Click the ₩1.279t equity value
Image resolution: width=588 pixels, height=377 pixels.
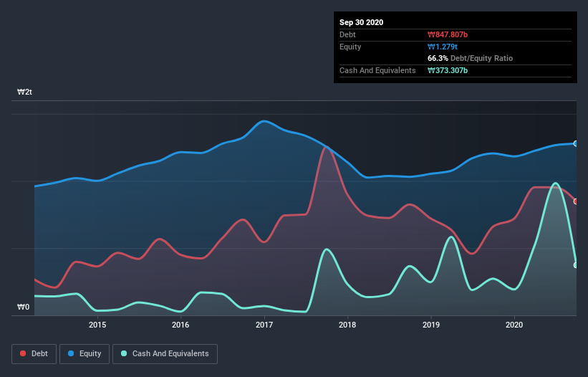[x=443, y=47]
